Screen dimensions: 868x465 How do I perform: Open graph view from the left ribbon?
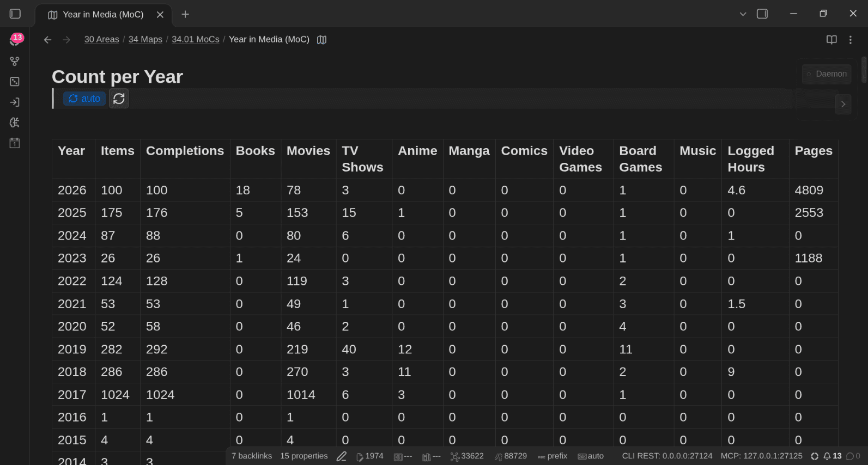(15, 61)
